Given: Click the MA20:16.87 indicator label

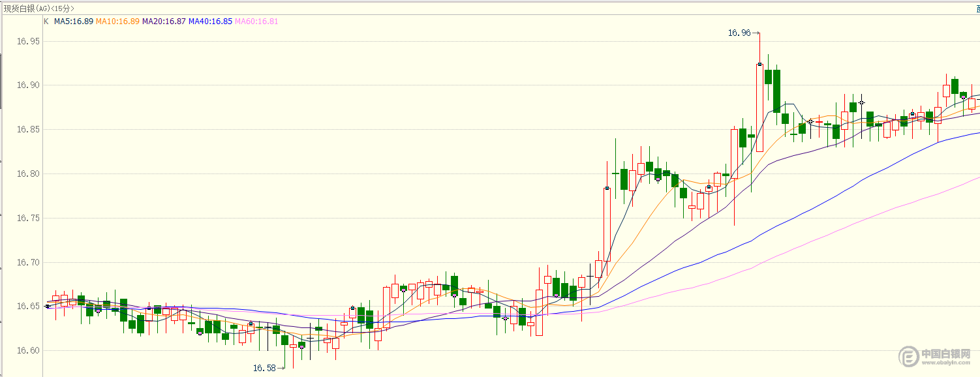Looking at the screenshot, I should 164,22.
